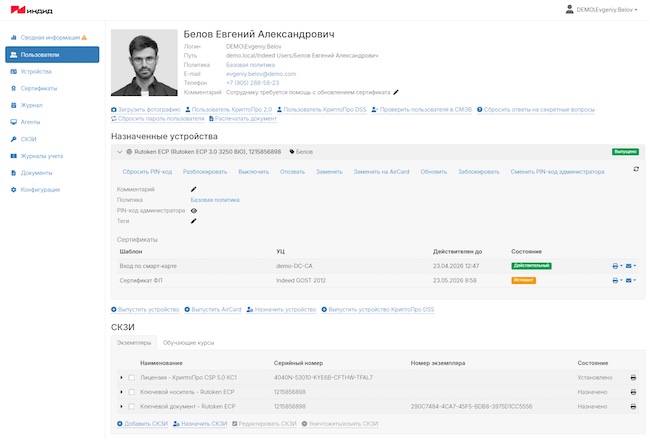Image resolution: width=650 pixels, height=439 pixels.
Task: Click the phone number +7 (905) 288-58-23
Action: [252, 83]
